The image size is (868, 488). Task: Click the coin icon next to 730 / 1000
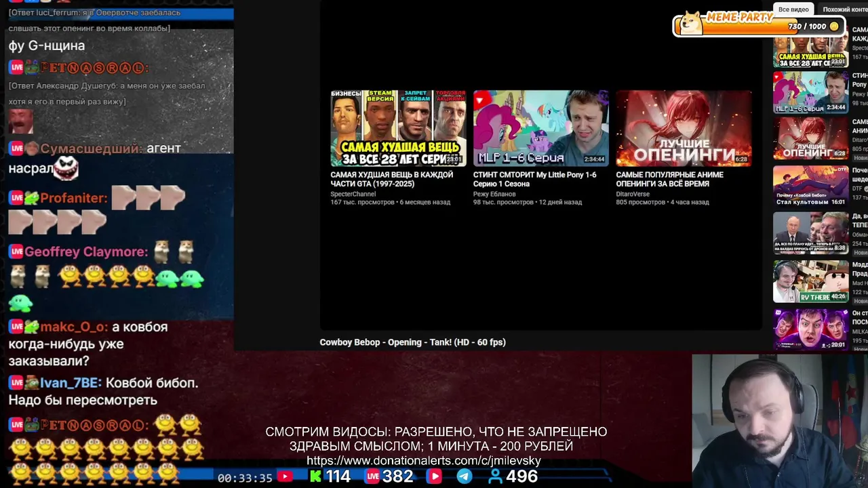(834, 26)
